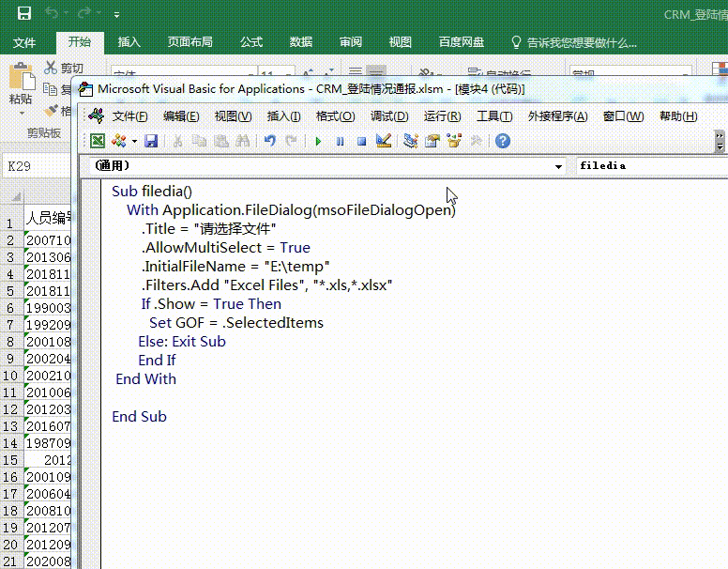Open the VBA 窗口(W) menu
The height and width of the screenshot is (569, 728).
[x=624, y=116]
